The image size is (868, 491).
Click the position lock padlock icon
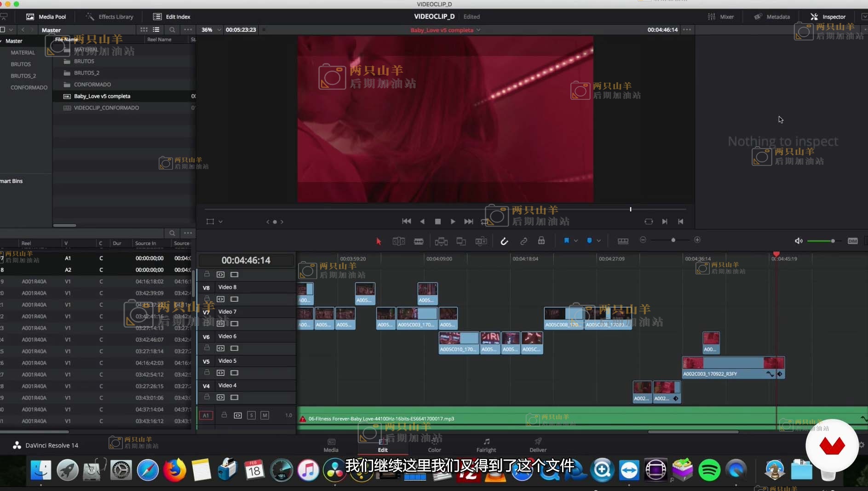pyautogui.click(x=541, y=241)
